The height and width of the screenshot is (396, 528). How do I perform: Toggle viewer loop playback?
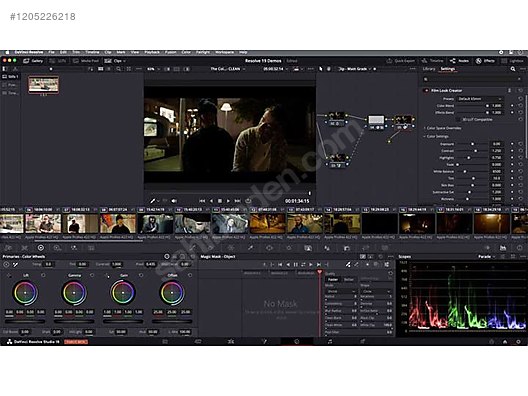click(x=249, y=201)
